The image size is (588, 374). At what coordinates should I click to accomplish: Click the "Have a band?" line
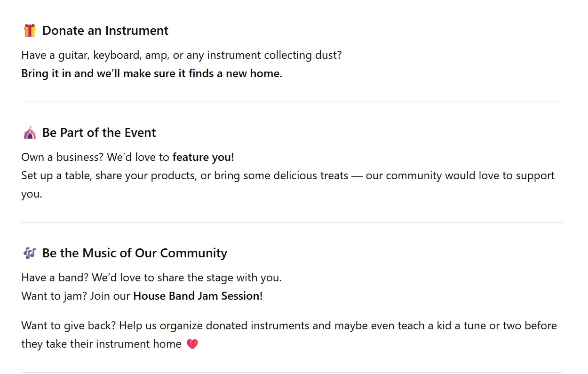click(151, 278)
